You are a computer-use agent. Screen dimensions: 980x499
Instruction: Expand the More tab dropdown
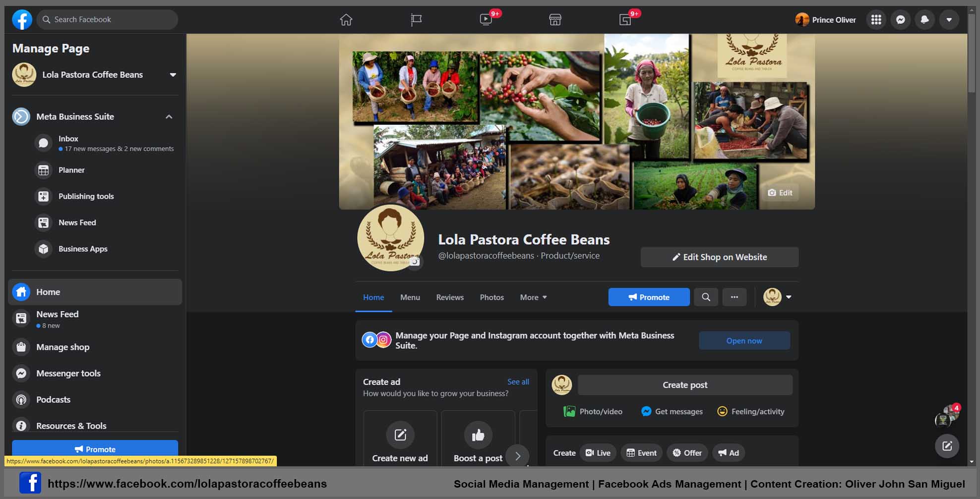[x=533, y=297]
